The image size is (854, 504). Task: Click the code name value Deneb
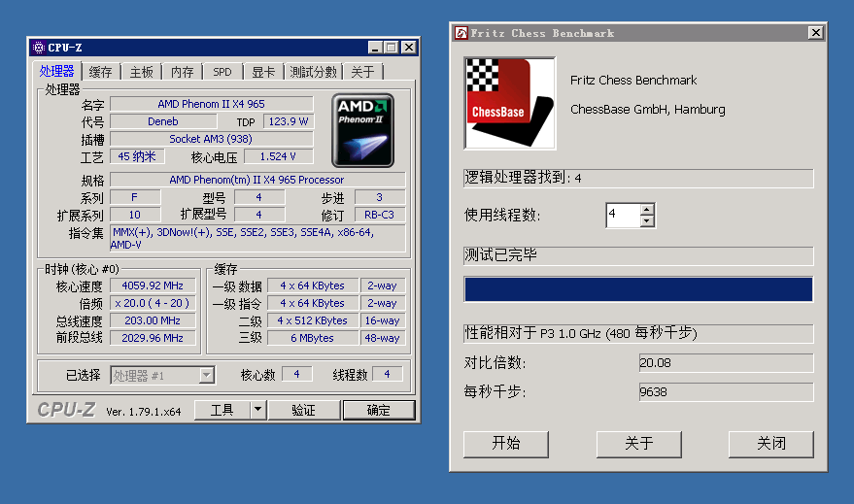[x=163, y=121]
